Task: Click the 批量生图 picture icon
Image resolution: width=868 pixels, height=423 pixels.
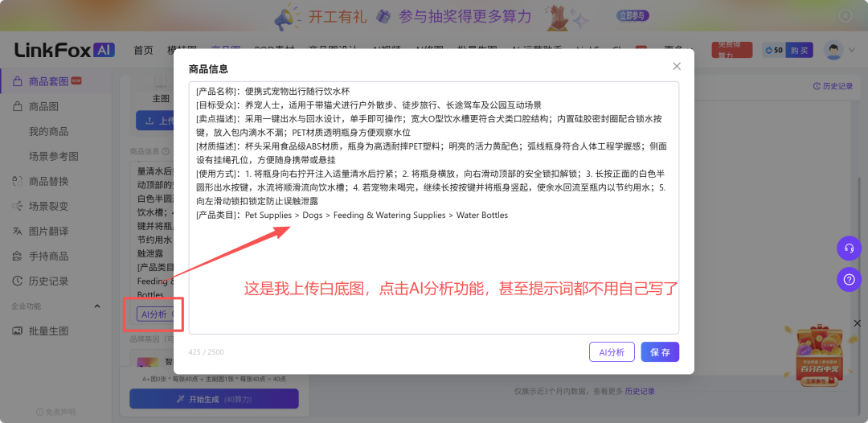Action: click(x=18, y=331)
